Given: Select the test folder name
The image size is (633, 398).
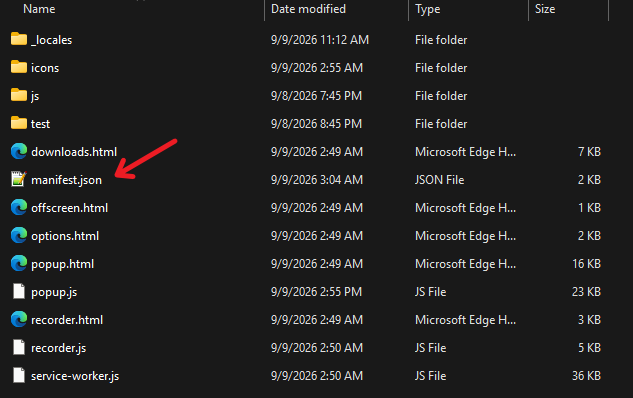Looking at the screenshot, I should pos(40,124).
